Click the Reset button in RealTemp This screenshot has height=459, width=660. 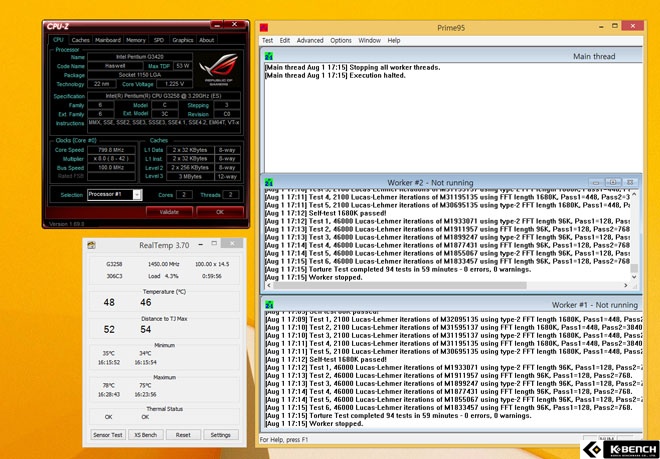(x=183, y=435)
